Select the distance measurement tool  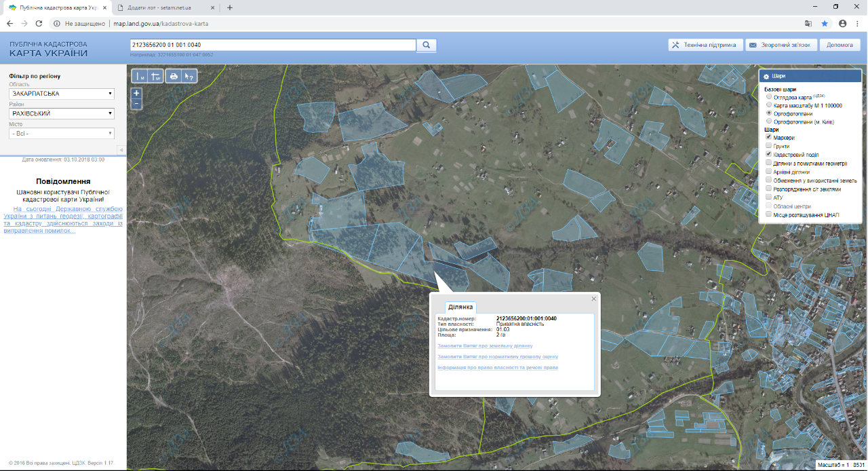[140, 77]
